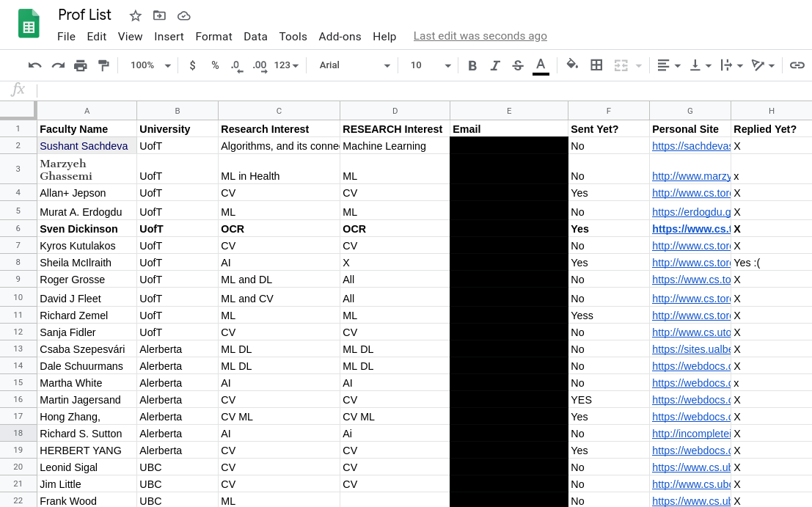Print the spreadsheet with printer icon
This screenshot has width=812, height=507.
pos(81,65)
